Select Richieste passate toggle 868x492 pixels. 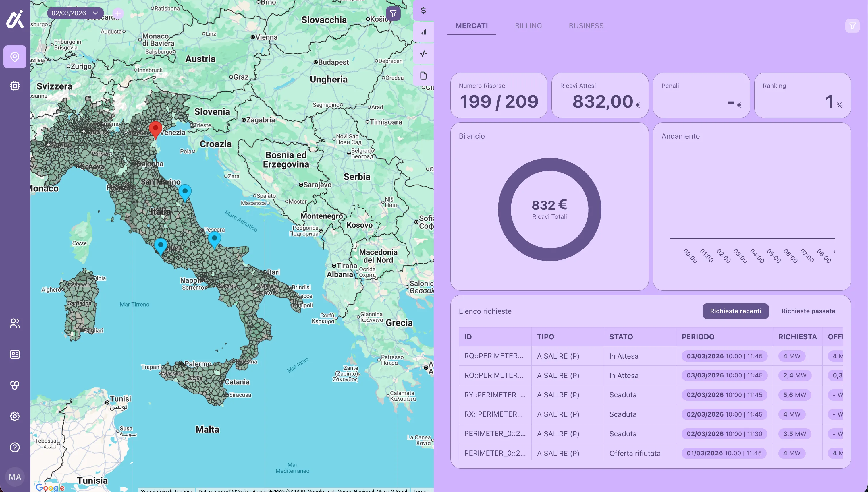pos(808,311)
